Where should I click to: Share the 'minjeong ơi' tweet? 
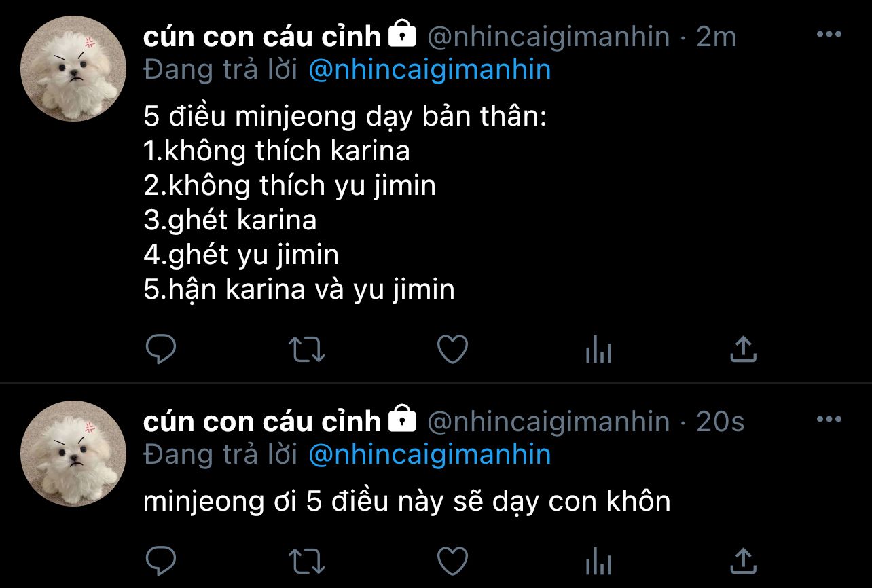click(x=743, y=560)
